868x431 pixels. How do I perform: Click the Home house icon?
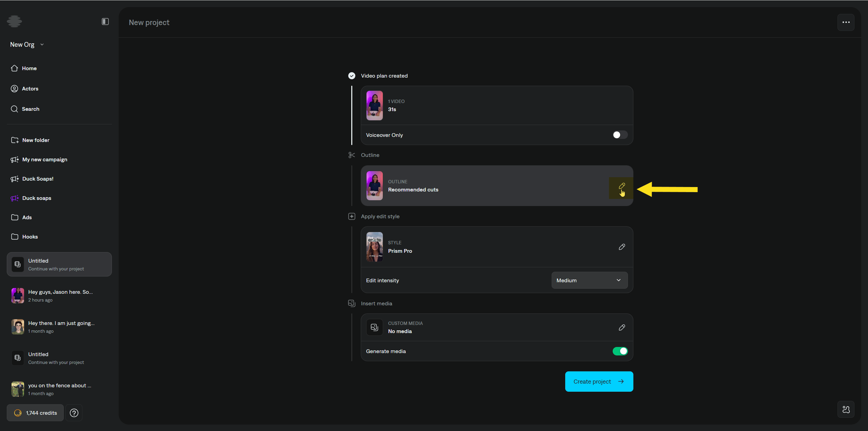click(14, 68)
